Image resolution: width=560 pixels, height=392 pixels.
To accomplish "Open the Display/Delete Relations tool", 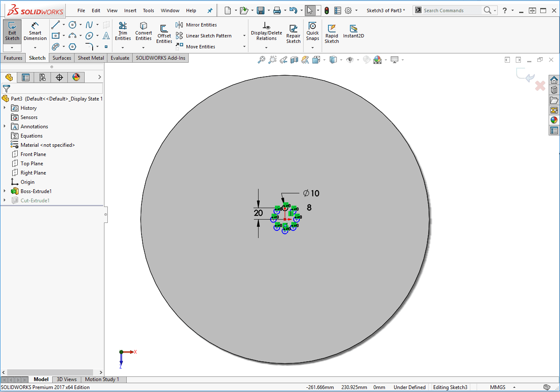I will [x=266, y=31].
